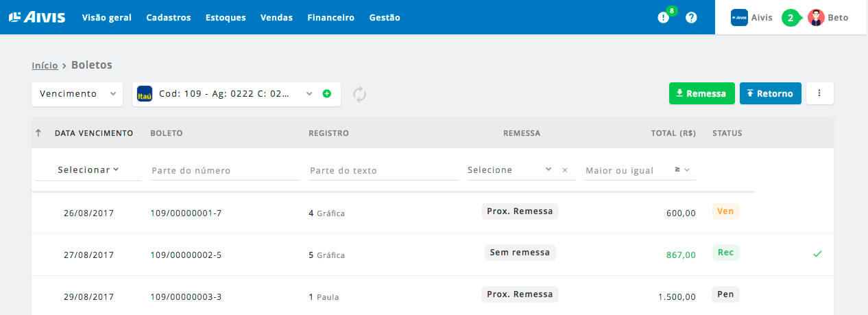Open the Financeiro menu

click(331, 18)
